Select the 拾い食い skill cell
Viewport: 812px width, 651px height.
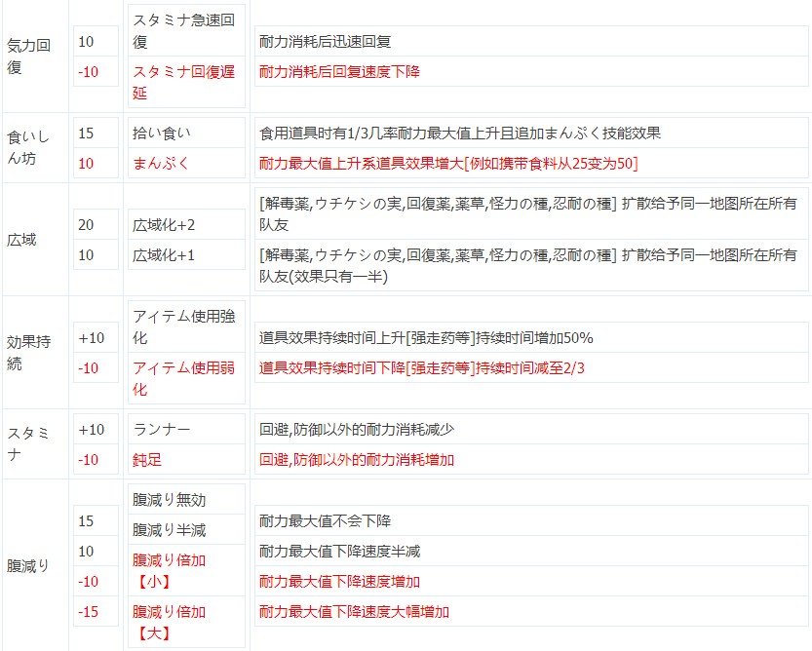tap(162, 133)
